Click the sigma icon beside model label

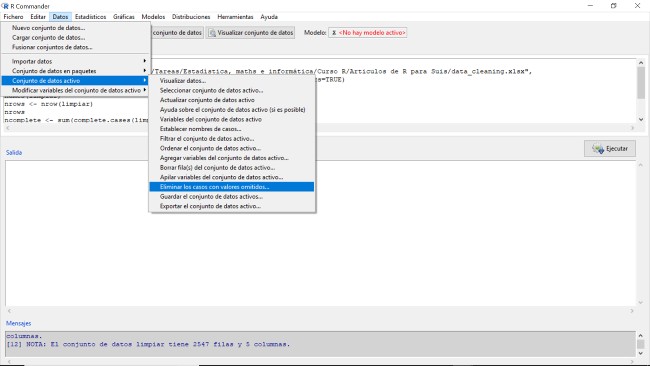click(334, 33)
